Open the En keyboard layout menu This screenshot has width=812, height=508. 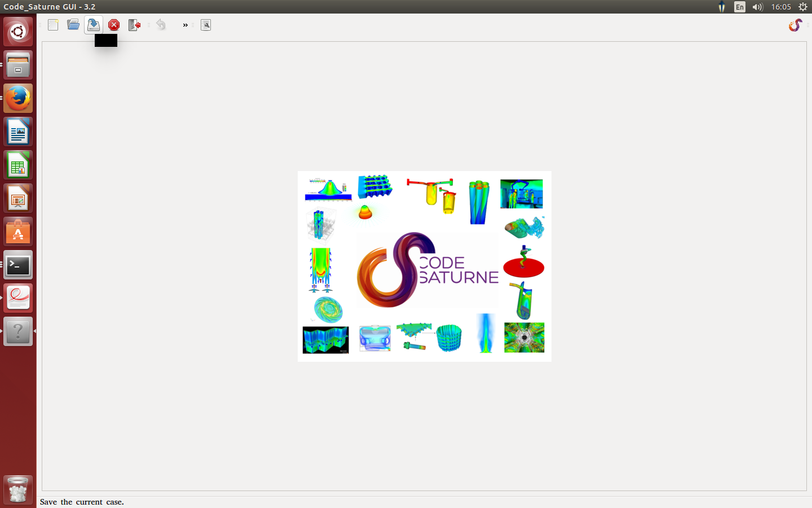(x=740, y=7)
